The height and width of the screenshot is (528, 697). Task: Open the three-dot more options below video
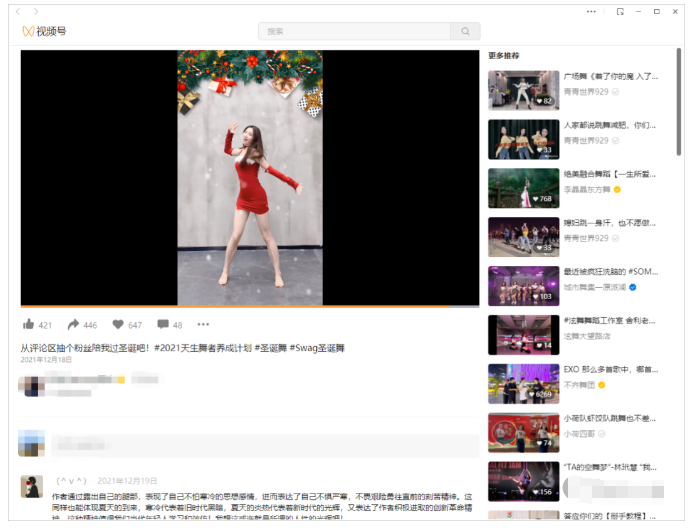pos(204,324)
